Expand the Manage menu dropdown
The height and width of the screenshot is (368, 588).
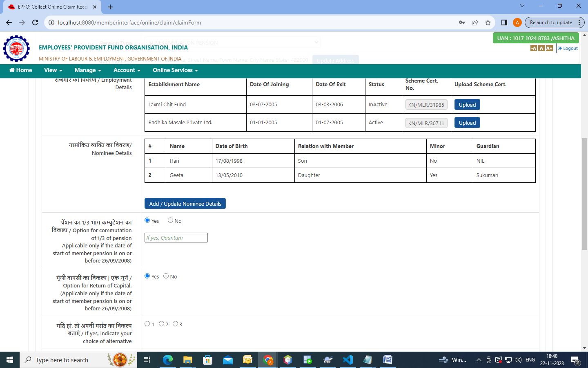click(x=88, y=70)
